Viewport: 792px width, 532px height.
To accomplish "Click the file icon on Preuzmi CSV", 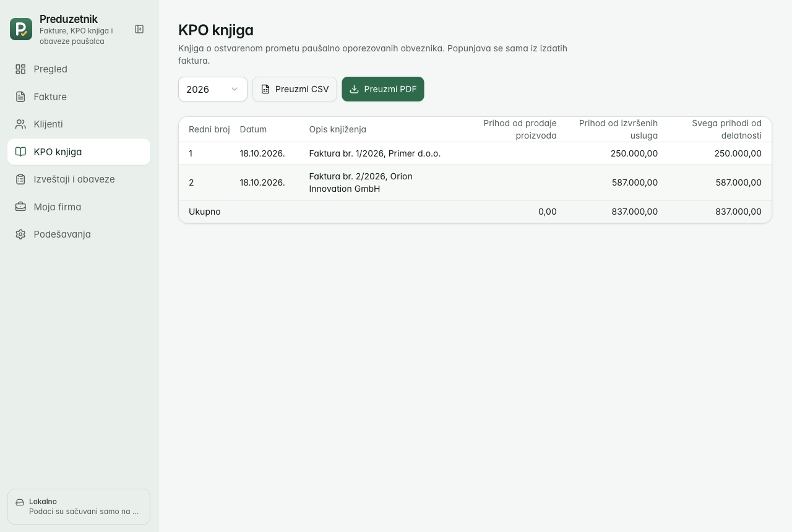I will 265,89.
